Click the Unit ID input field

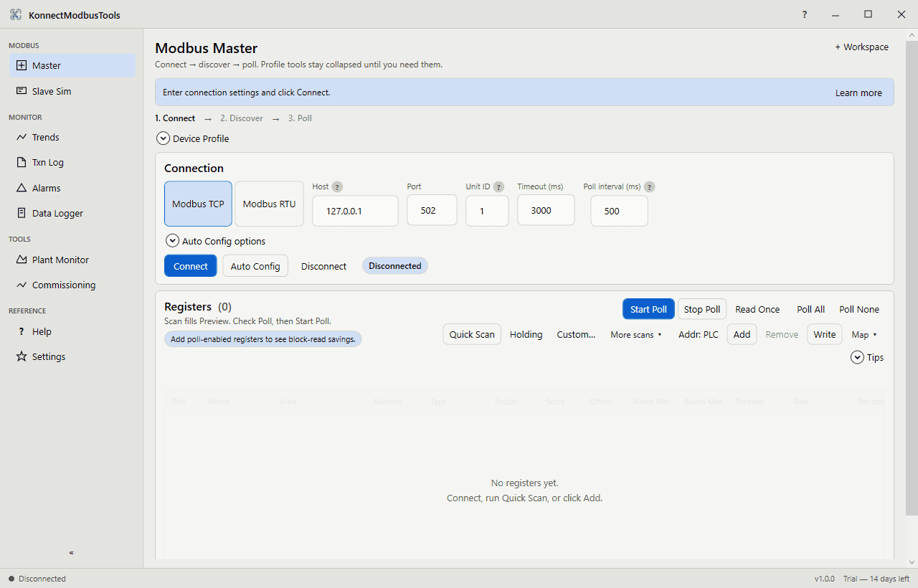click(x=487, y=211)
